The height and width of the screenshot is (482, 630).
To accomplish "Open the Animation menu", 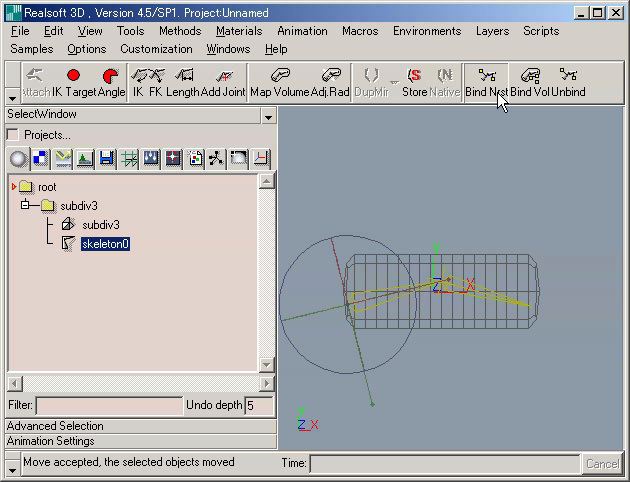I will [x=302, y=31].
